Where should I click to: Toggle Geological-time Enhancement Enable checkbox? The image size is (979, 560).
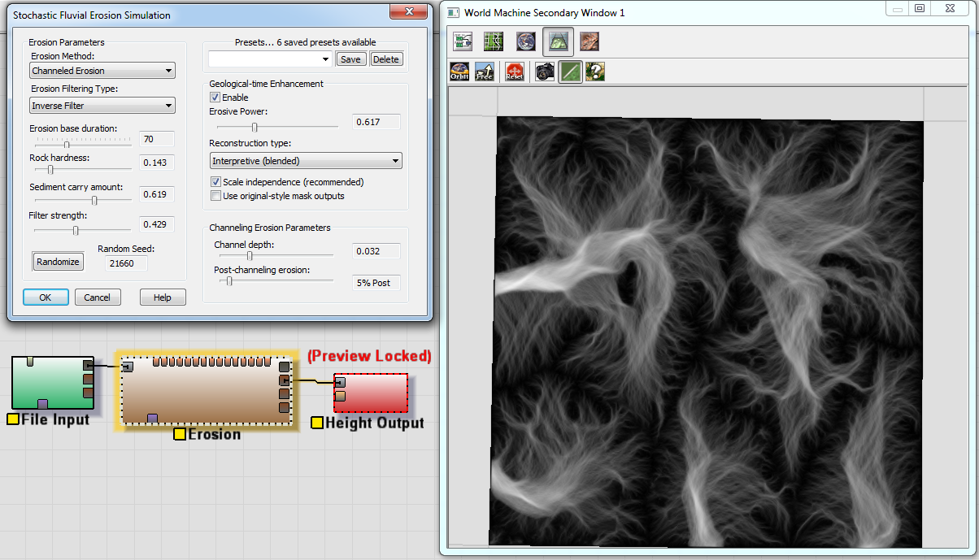click(215, 98)
